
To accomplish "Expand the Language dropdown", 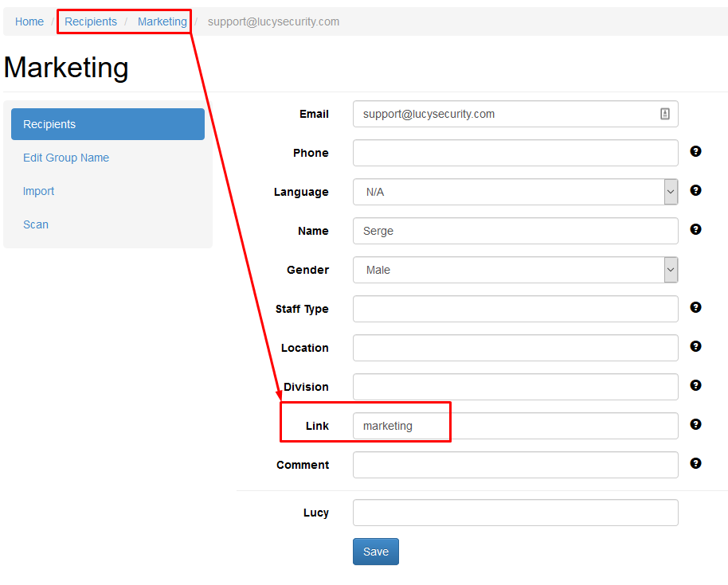I will coord(515,192).
